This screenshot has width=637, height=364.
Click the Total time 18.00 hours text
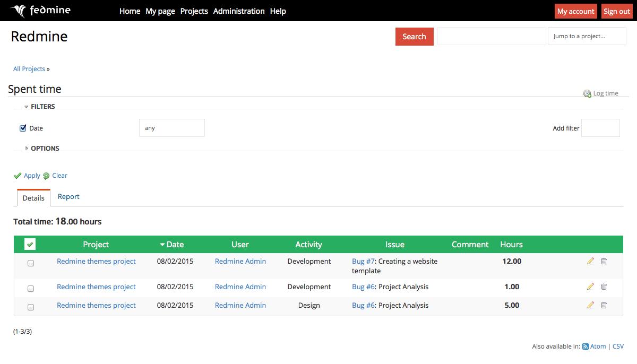coord(57,221)
